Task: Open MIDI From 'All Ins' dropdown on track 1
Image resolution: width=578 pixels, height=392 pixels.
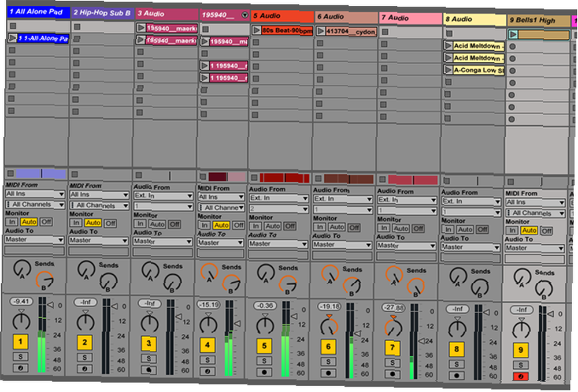Action: pos(35,193)
